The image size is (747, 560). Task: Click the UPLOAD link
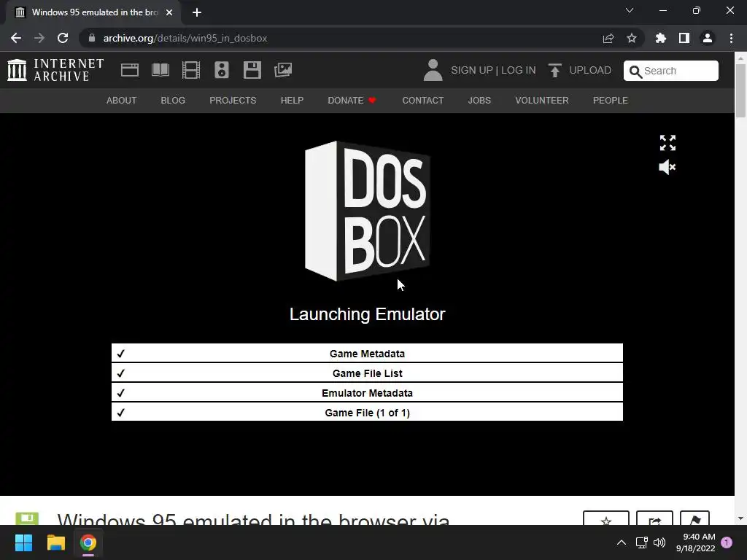[x=580, y=70]
